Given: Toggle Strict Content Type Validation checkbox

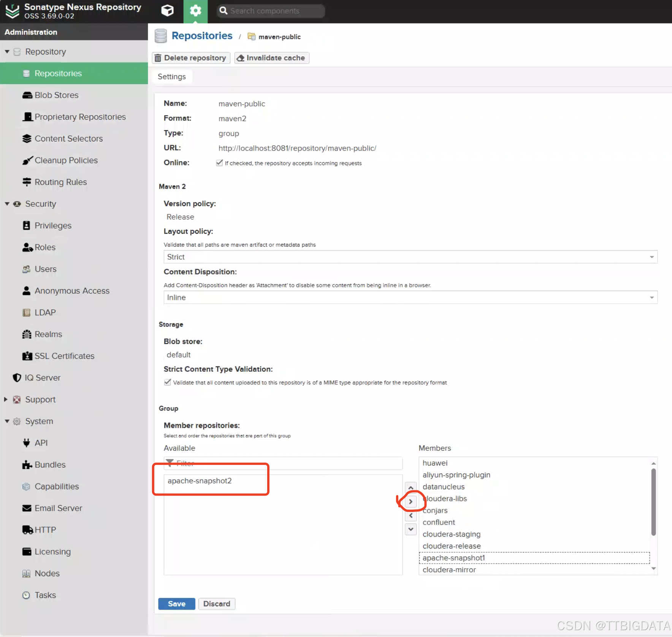Looking at the screenshot, I should [x=167, y=382].
